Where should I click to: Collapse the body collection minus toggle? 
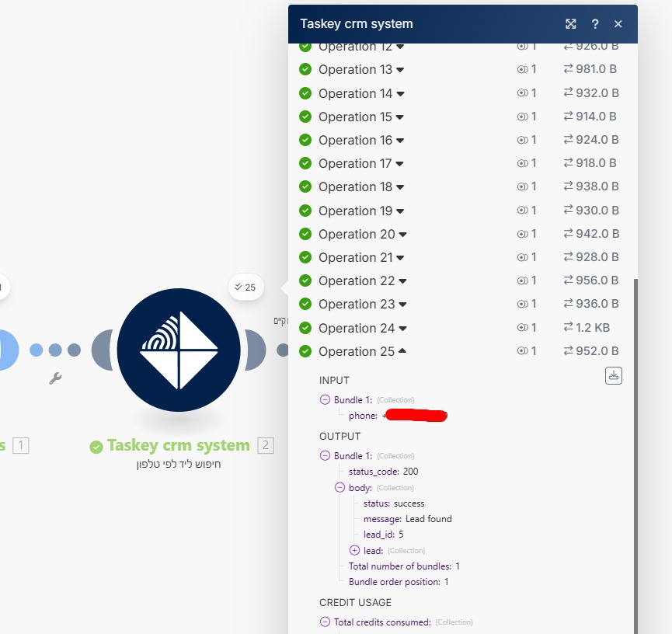339,487
